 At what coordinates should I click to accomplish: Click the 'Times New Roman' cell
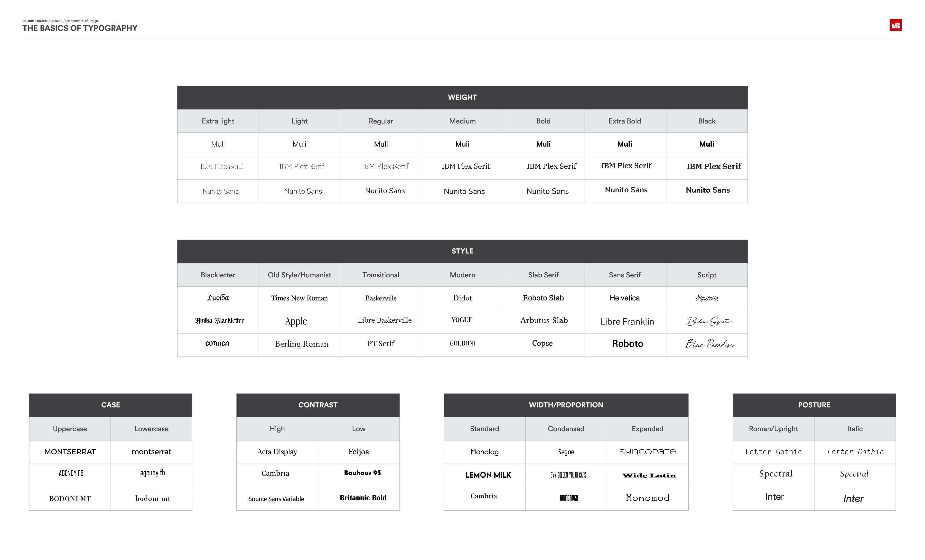(299, 299)
